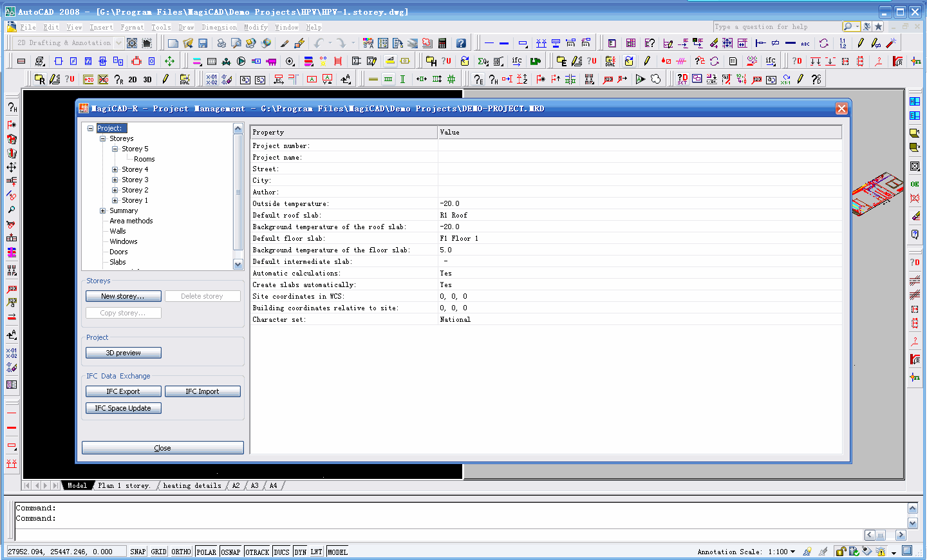This screenshot has height=560, width=927.
Task: Select the magnifier zoom icon in left toolbar
Action: click(x=12, y=210)
